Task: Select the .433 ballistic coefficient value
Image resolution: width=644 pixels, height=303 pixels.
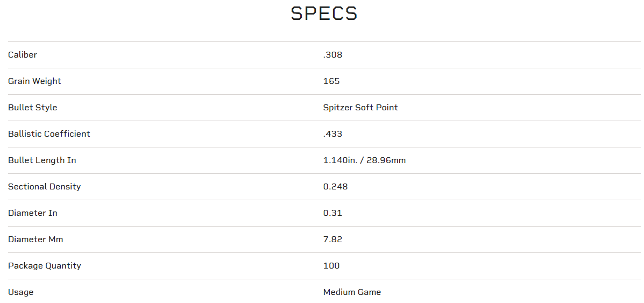Action: [332, 134]
